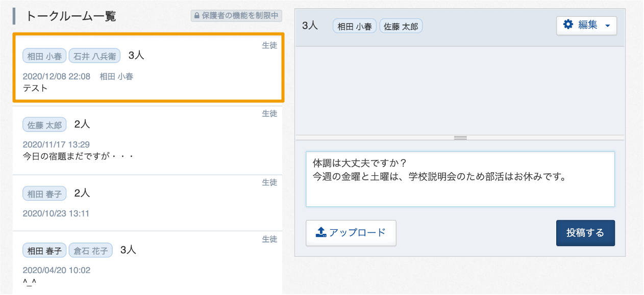Open the 編集 dropdown arrow
Image resolution: width=644 pixels, height=295 pixels.
[x=607, y=25]
